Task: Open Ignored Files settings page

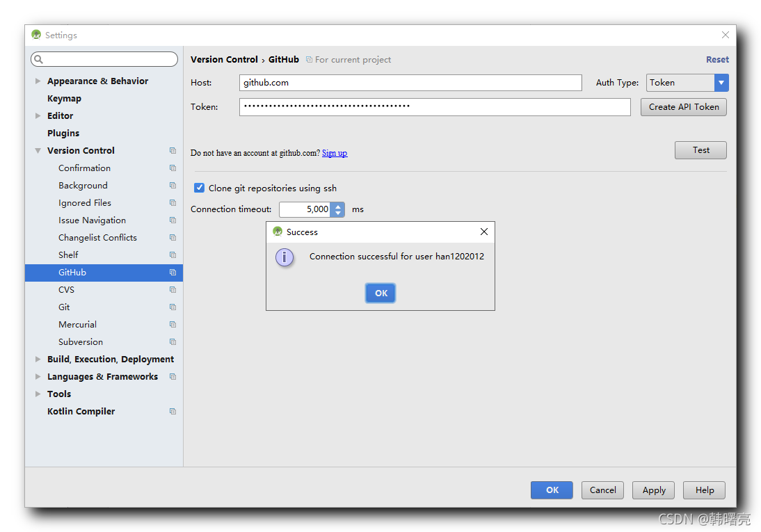Action: [x=85, y=203]
